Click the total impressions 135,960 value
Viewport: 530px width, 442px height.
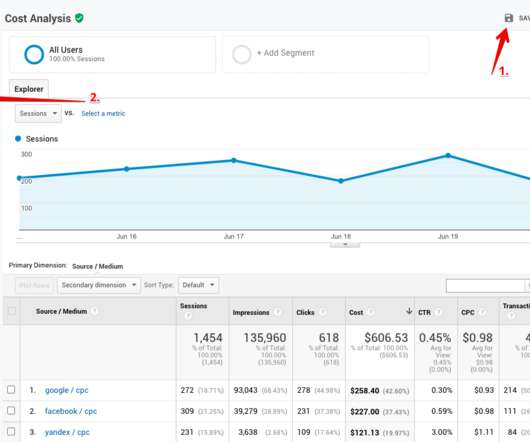pos(265,337)
